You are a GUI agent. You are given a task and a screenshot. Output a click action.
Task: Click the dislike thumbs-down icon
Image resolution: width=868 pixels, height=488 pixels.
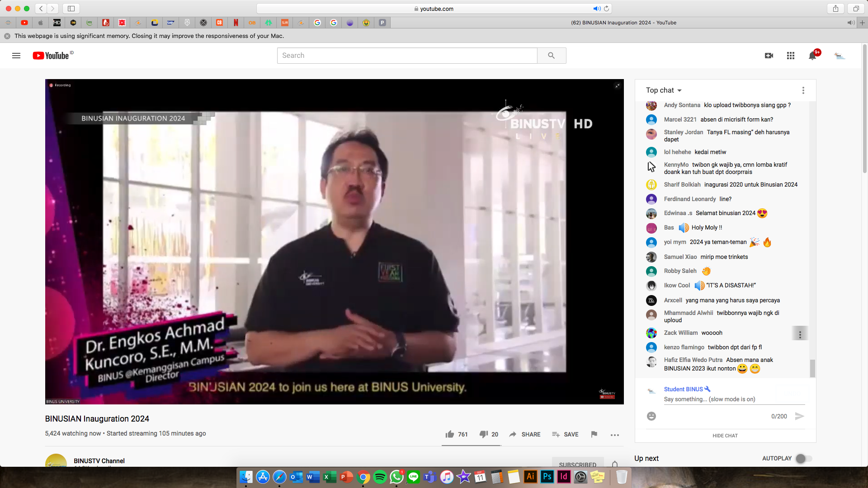pos(483,434)
